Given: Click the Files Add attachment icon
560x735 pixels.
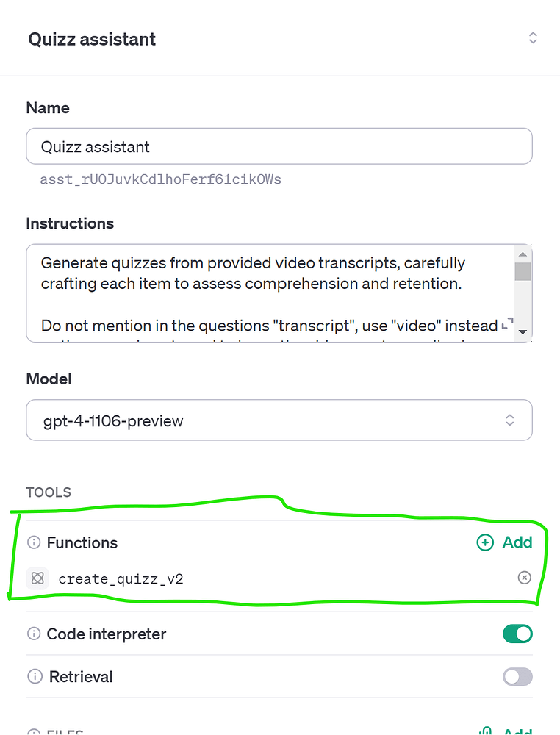Looking at the screenshot, I should pyautogui.click(x=486, y=731).
